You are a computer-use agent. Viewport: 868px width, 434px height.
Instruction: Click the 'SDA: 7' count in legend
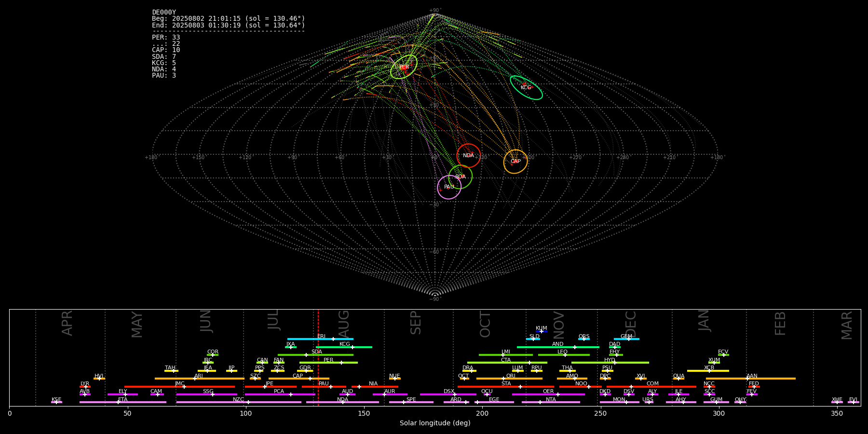pos(164,57)
